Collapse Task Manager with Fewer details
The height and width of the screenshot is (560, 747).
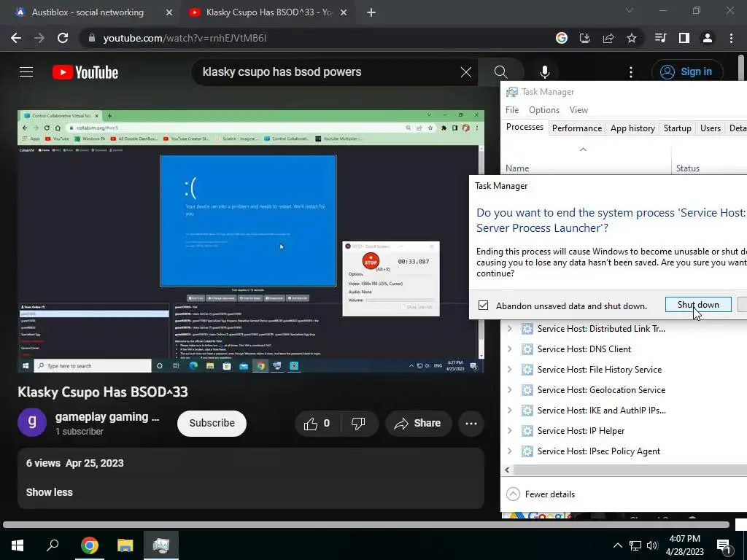pyautogui.click(x=541, y=494)
